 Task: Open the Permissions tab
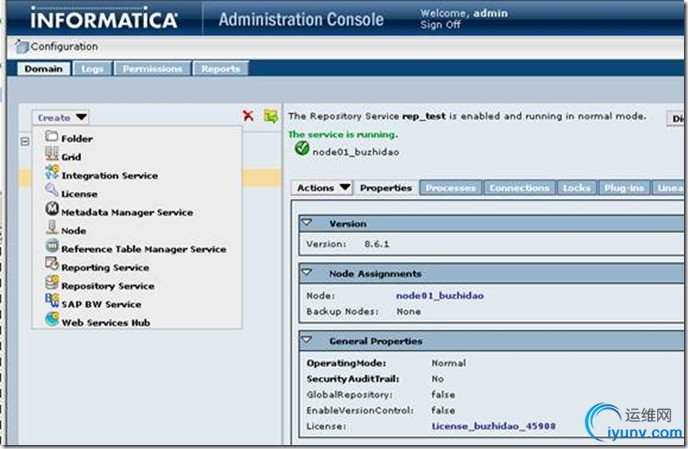[x=152, y=69]
